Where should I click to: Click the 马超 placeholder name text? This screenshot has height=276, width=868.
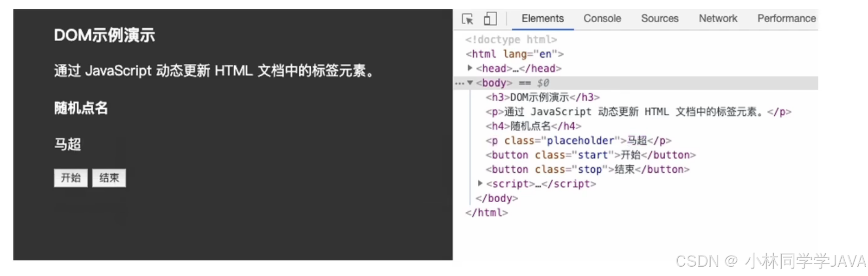(x=67, y=144)
